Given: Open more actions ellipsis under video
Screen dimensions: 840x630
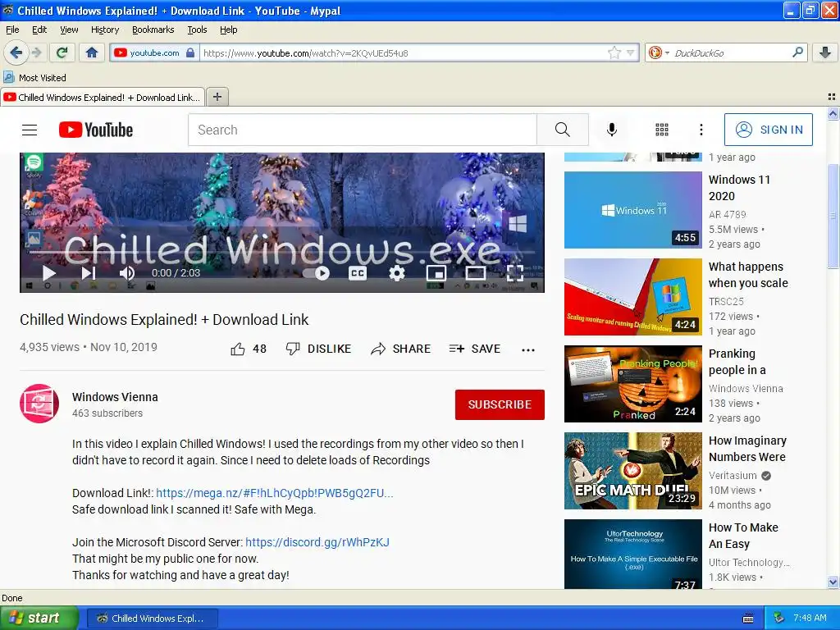Looking at the screenshot, I should (527, 349).
